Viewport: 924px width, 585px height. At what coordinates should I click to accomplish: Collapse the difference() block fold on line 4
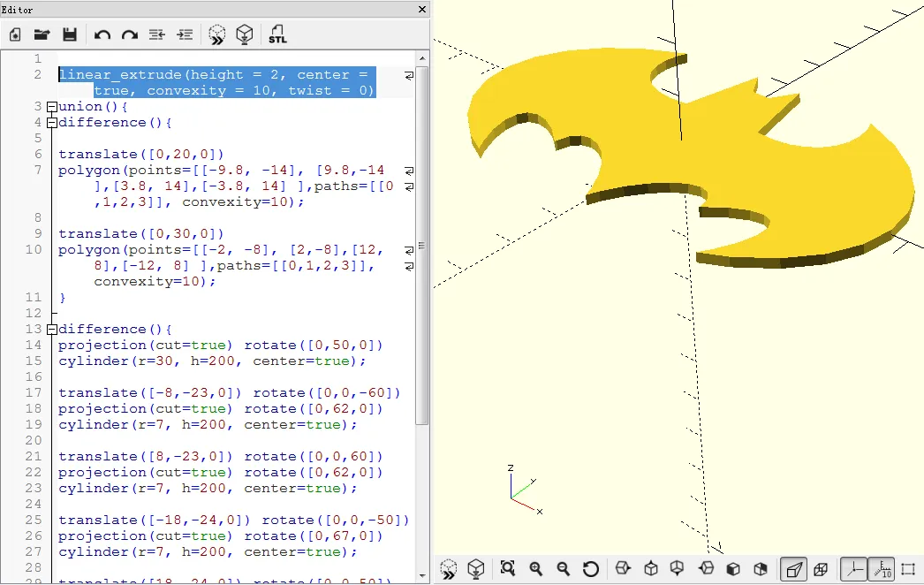(52, 123)
